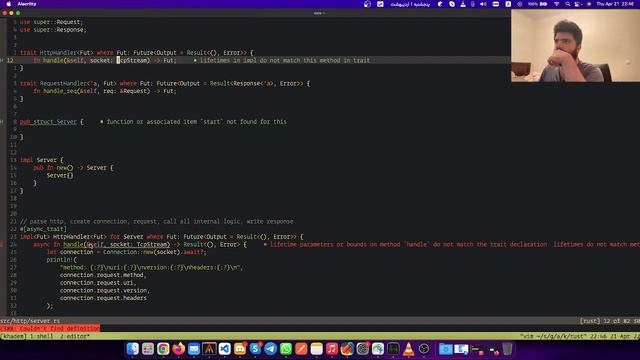Image resolution: width=640 pixels, height=360 pixels.
Task: Open Visual Studio Code from dock
Action: [x=224, y=349]
